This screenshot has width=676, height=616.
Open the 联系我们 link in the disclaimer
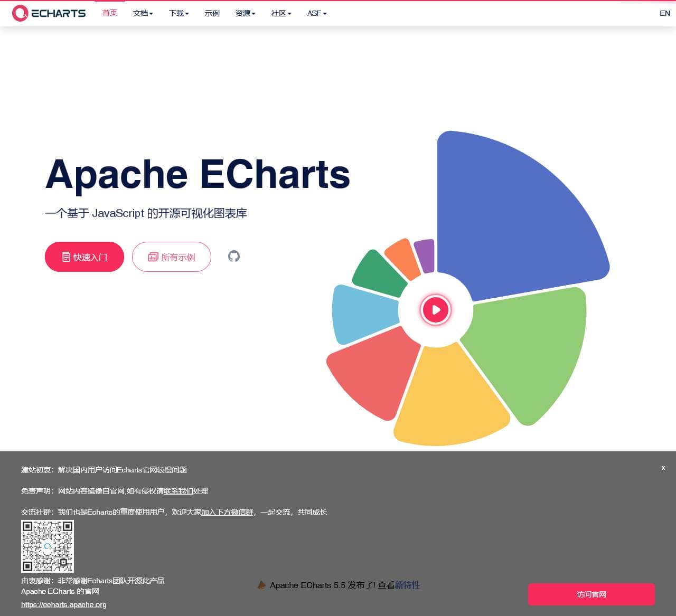[177, 491]
